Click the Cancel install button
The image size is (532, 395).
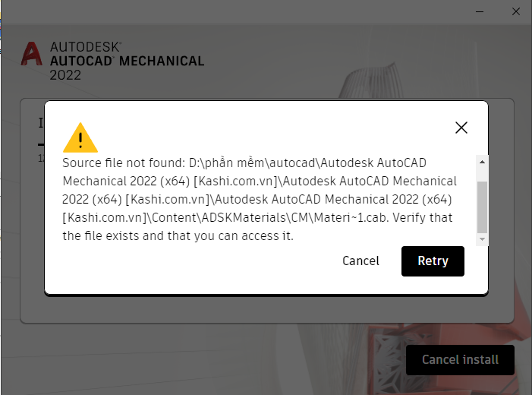pyautogui.click(x=460, y=360)
